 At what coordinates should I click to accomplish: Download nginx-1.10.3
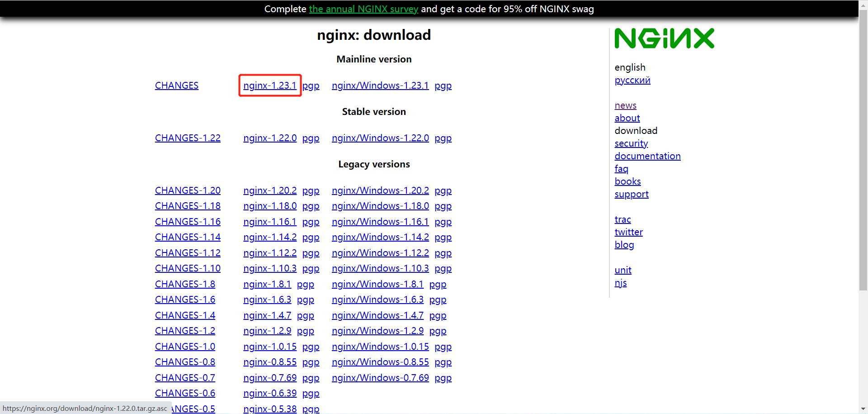point(270,268)
